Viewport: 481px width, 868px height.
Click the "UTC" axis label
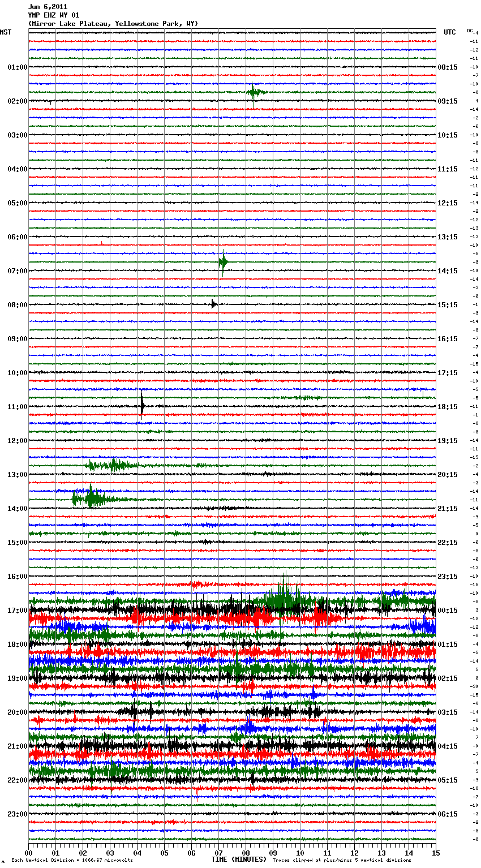click(x=450, y=32)
